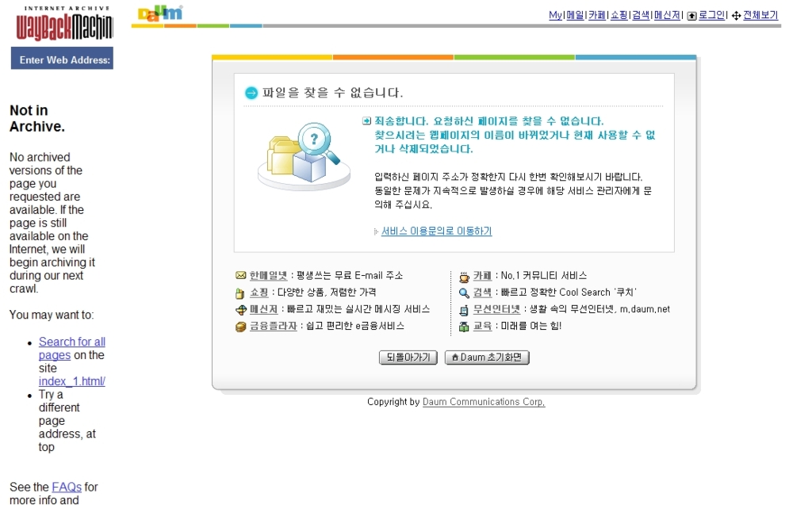Image resolution: width=812 pixels, height=505 pixels.
Task: Open 메신저 in the top menu
Action: [667, 16]
